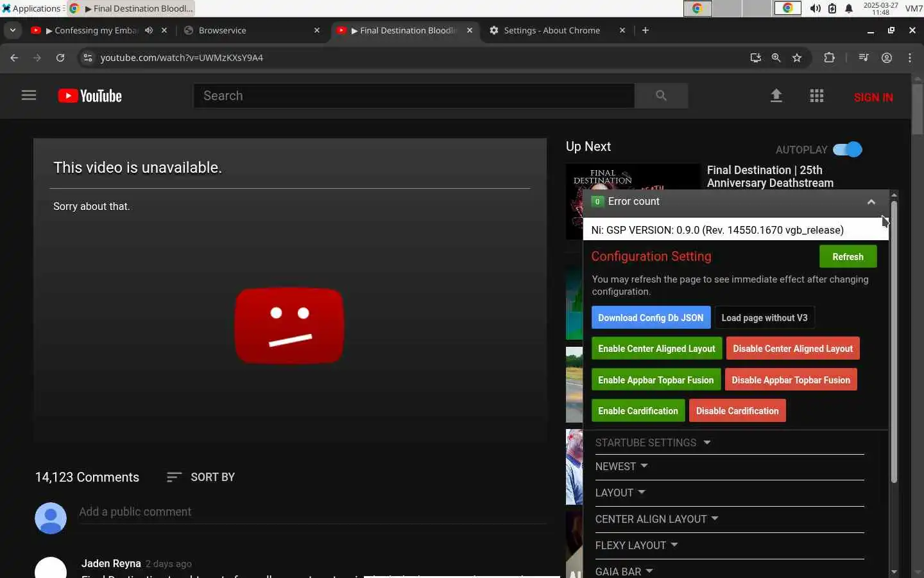Mute the Confessing my Embarrassing tab audio icon
The width and height of the screenshot is (924, 578).
(x=149, y=30)
